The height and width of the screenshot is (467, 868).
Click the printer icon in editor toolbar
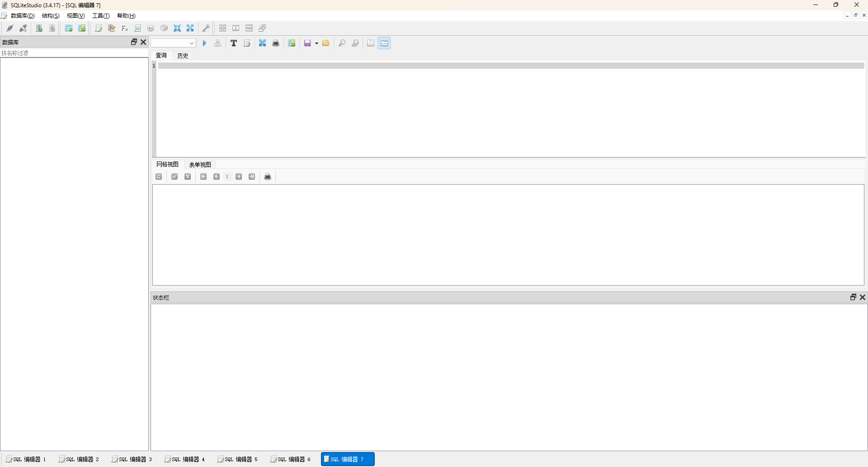coord(276,43)
